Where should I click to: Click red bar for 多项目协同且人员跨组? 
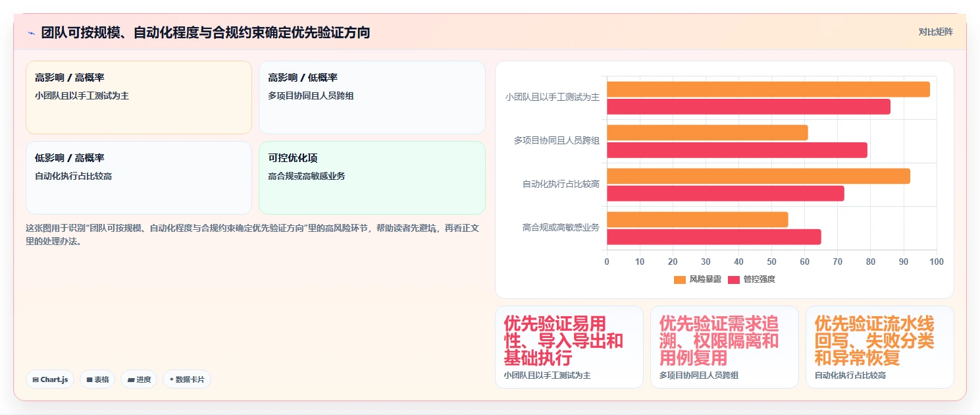point(737,150)
